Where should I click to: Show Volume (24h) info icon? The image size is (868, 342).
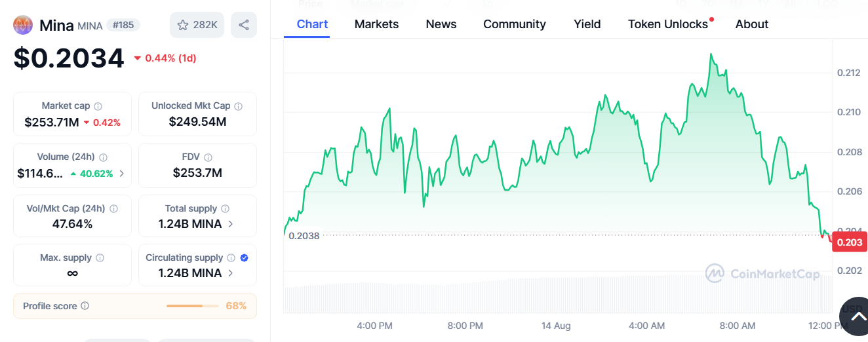coord(103,157)
